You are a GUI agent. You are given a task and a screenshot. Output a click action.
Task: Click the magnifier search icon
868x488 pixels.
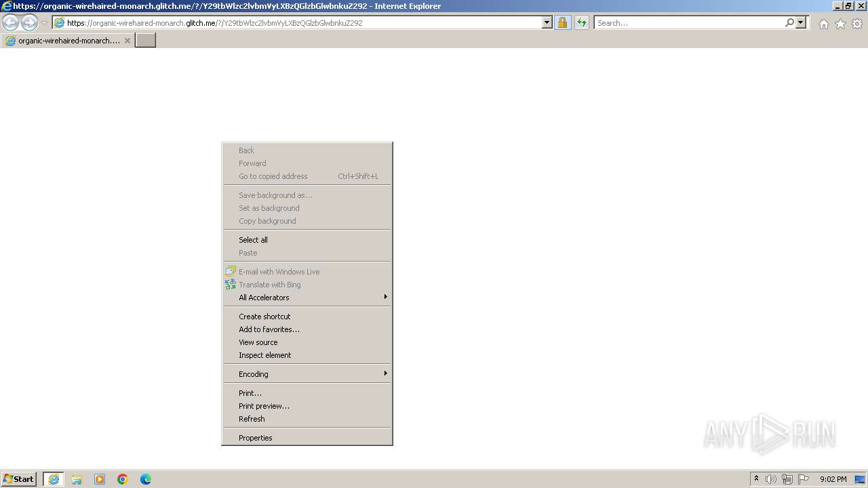point(789,23)
